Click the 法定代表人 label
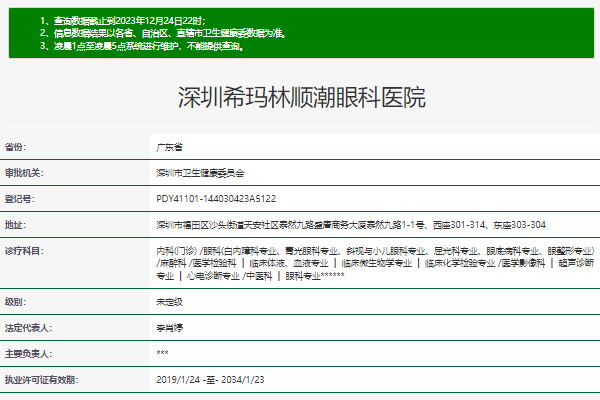The height and width of the screenshot is (400, 600). pos(28,328)
